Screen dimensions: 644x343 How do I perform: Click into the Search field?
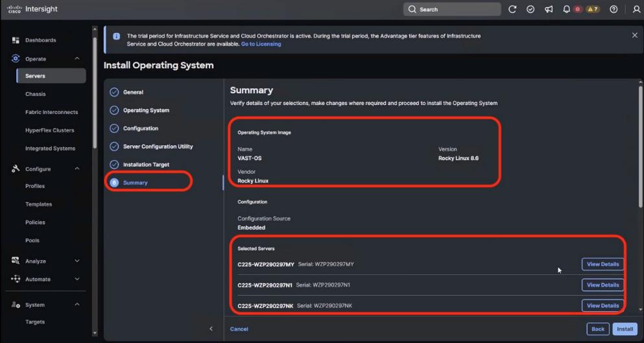pyautogui.click(x=452, y=9)
